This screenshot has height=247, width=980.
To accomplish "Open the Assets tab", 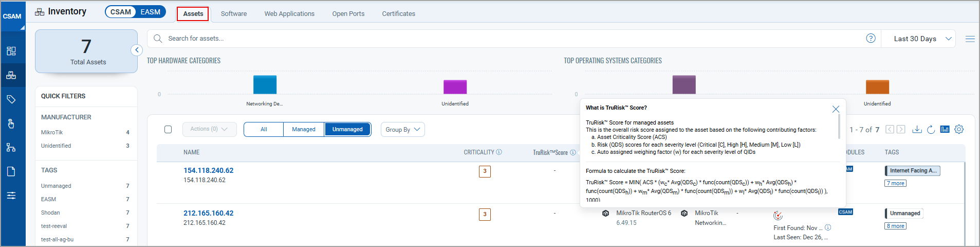I will (193, 14).
